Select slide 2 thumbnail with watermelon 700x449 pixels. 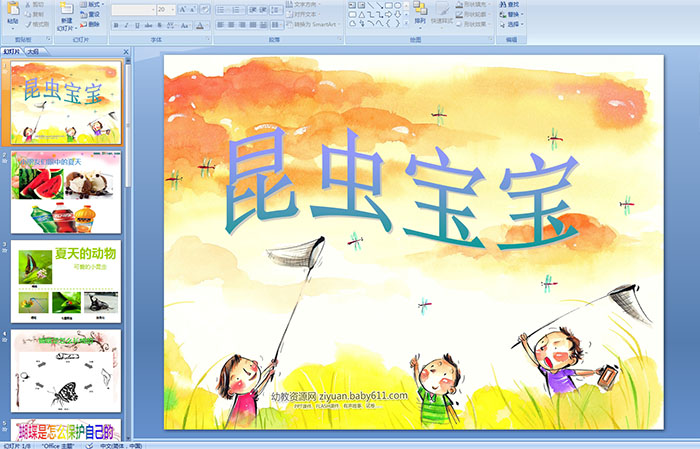click(66, 192)
